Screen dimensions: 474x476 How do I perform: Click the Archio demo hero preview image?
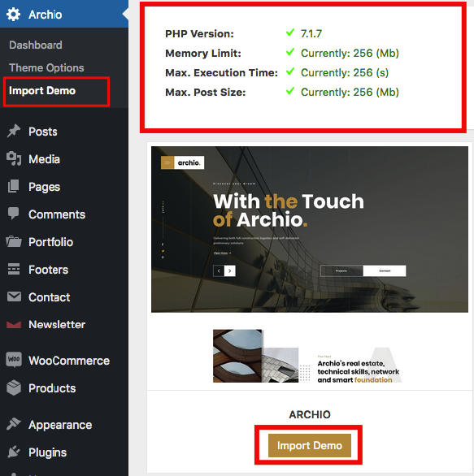pos(310,229)
